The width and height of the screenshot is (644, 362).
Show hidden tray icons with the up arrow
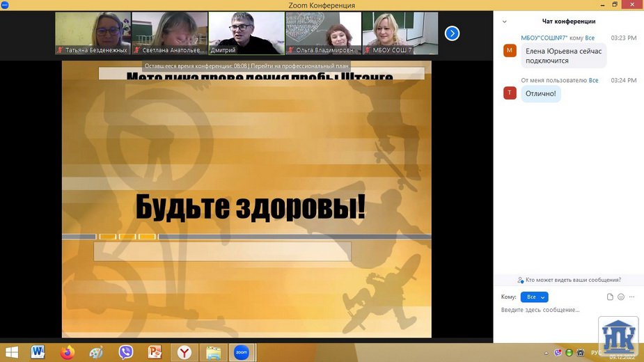[x=546, y=353]
